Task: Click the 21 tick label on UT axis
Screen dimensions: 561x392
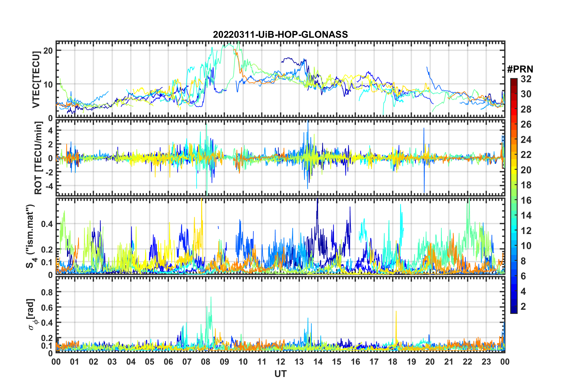Action: coord(449,362)
